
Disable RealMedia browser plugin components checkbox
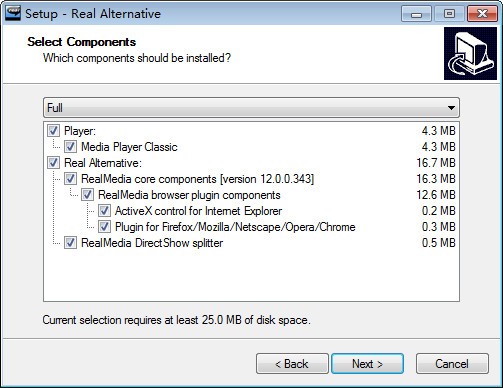click(x=87, y=194)
